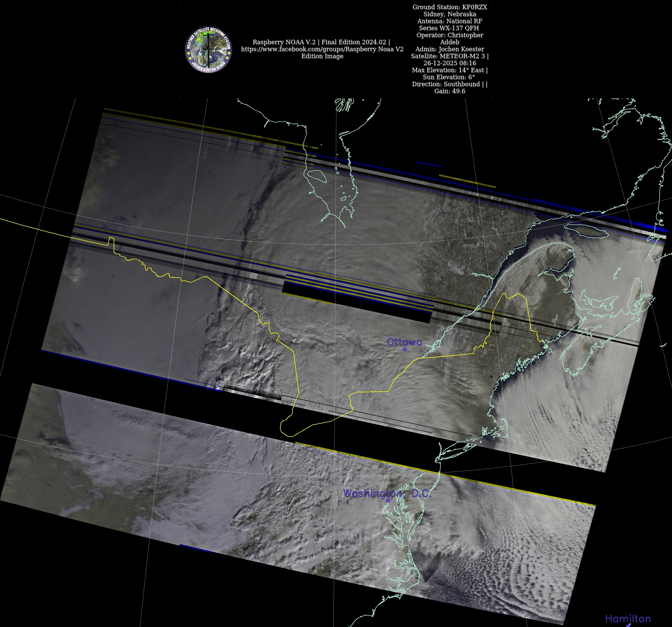The width and height of the screenshot is (672, 627).
Task: Click the 'Sidney, Nebraska' location text
Action: pos(450,14)
